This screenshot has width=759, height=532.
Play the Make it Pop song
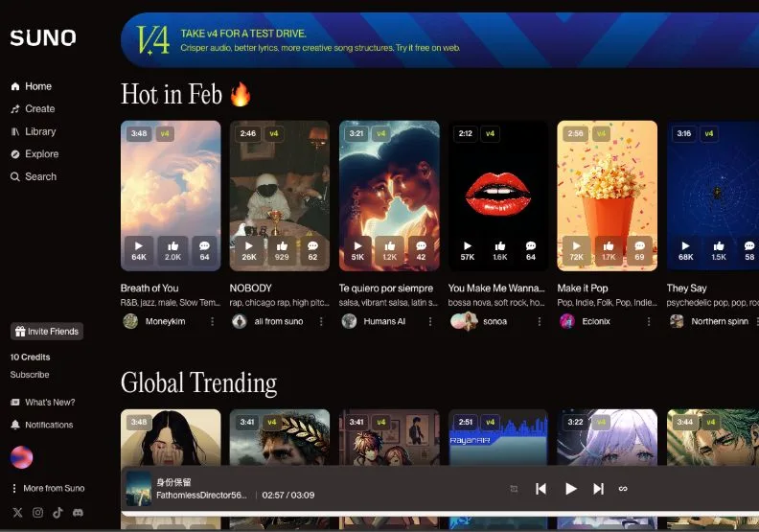[x=576, y=251]
